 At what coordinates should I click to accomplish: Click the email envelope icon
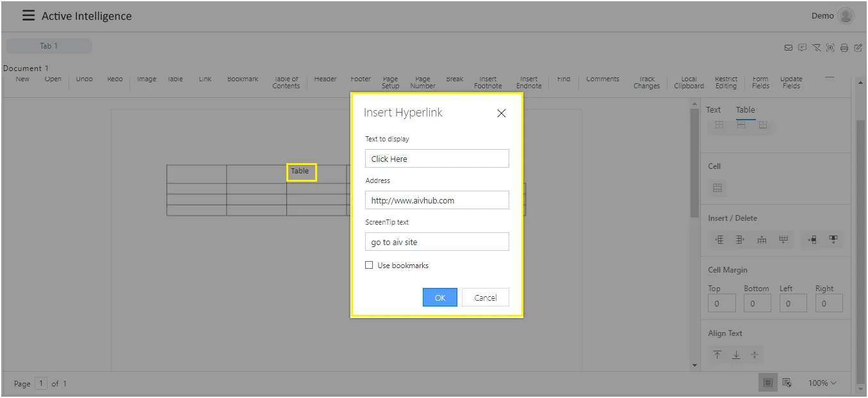point(789,47)
